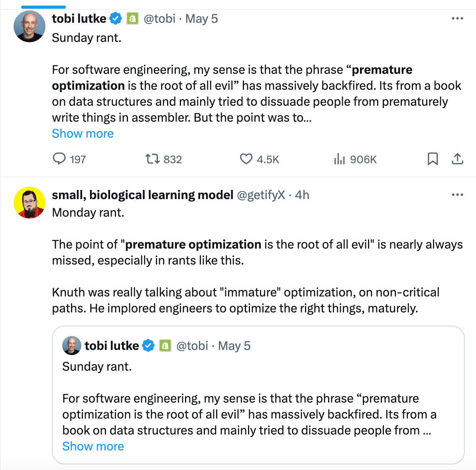Like tobi lutke's tweet
Image resolution: width=476 pixels, height=470 pixels.
pos(247,159)
